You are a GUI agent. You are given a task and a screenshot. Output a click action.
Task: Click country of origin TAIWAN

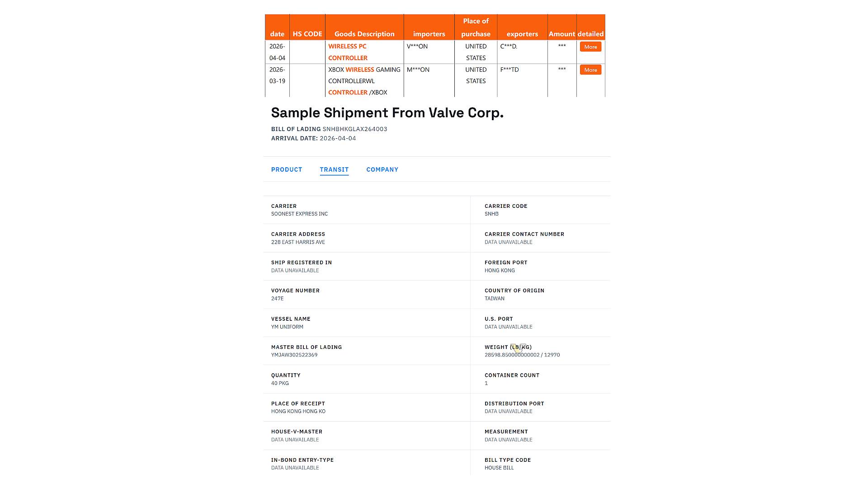[494, 298]
